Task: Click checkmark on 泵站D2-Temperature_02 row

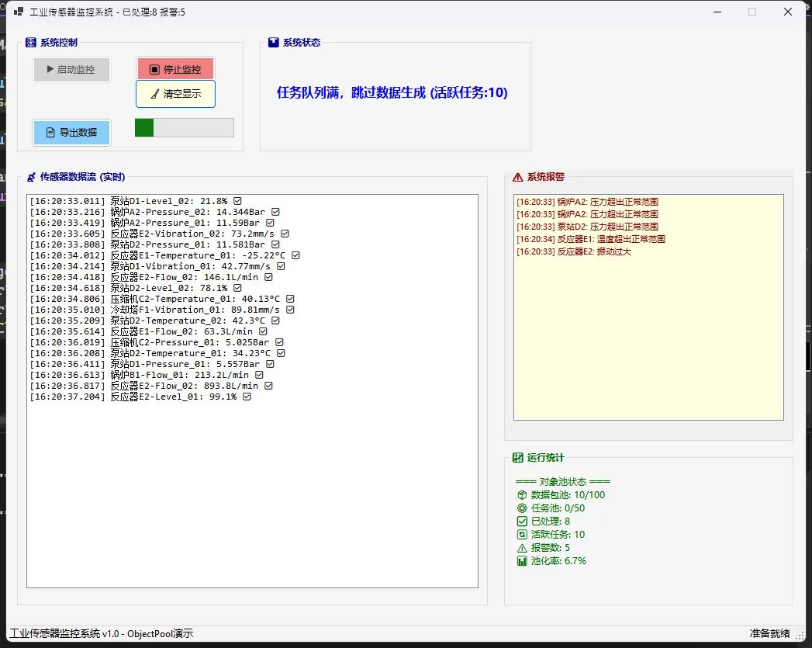Action: point(275,321)
